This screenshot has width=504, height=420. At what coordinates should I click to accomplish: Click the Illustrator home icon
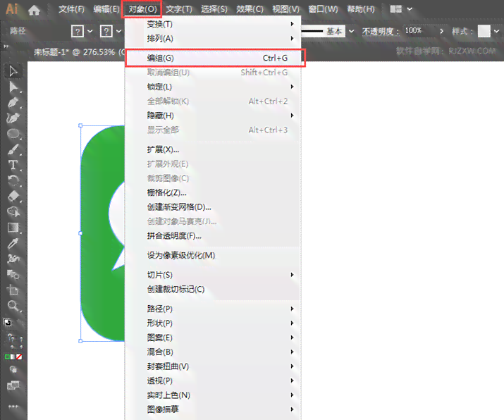(x=34, y=10)
